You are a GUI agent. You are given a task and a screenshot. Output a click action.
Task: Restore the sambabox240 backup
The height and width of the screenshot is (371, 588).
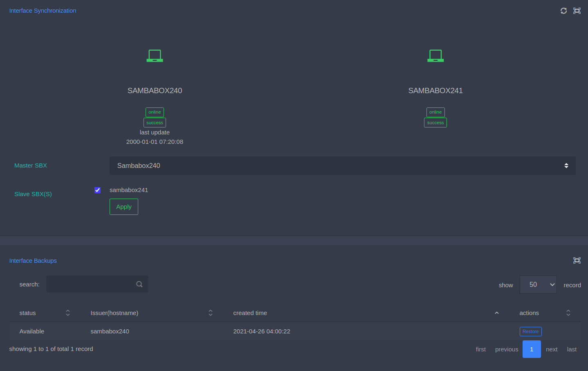click(x=530, y=331)
